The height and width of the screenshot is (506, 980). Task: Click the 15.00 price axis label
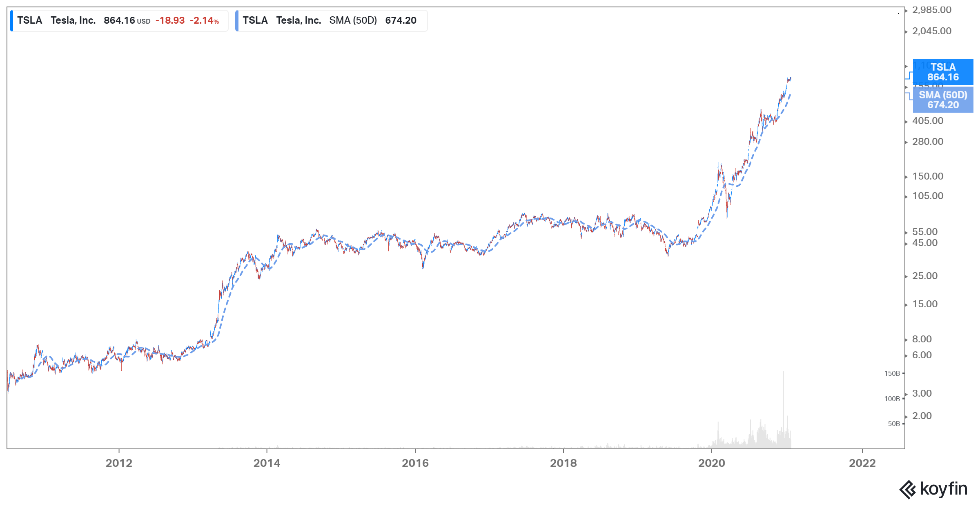[925, 304]
